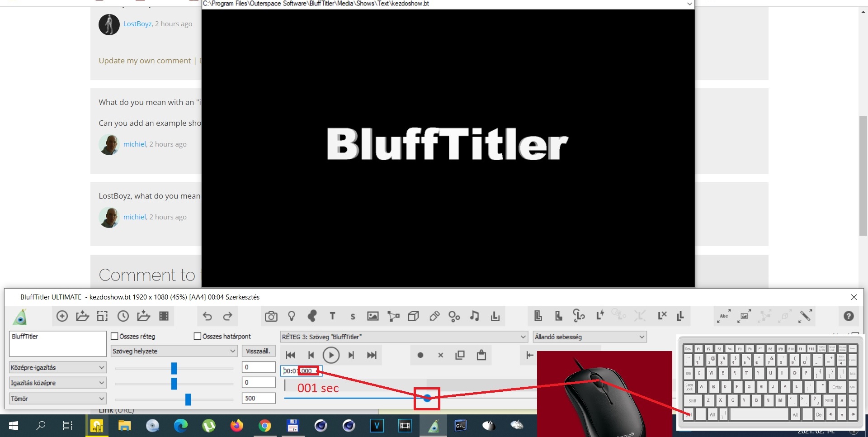
Task: Open Firefox from the taskbar
Action: (x=236, y=426)
